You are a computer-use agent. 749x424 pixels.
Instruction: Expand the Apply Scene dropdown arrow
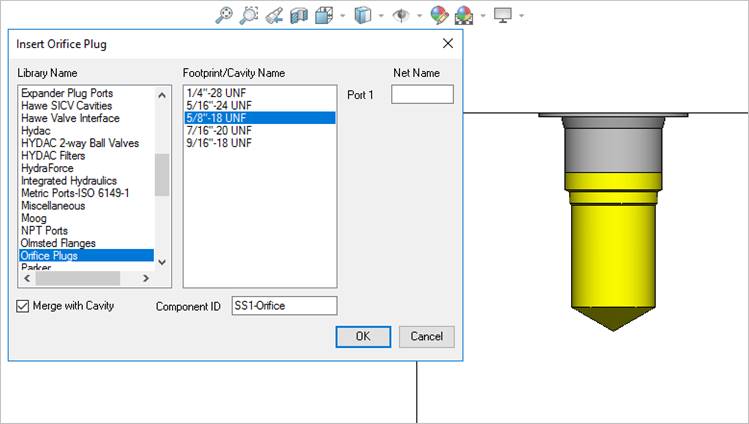(483, 16)
